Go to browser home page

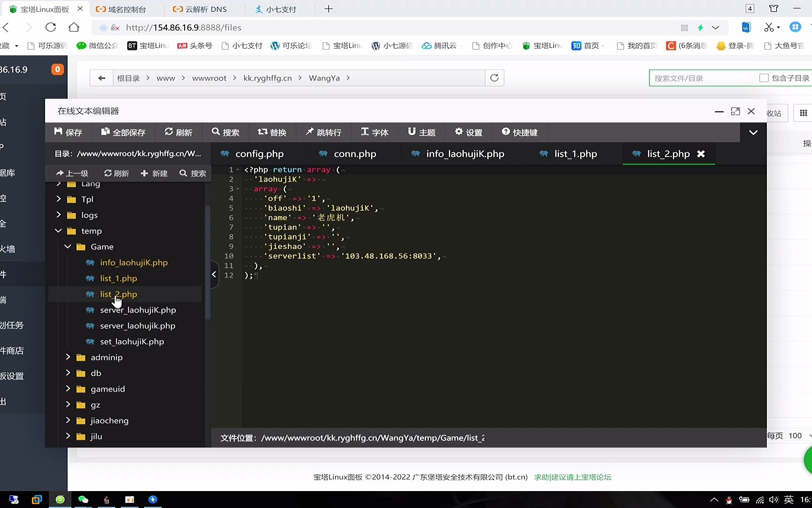pyautogui.click(x=74, y=27)
